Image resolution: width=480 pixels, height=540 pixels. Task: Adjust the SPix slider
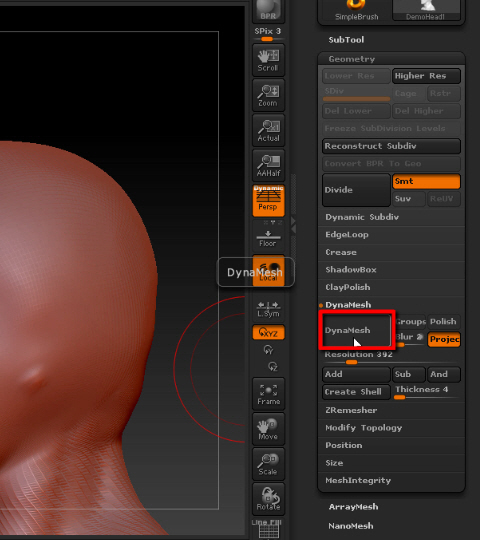[268, 35]
